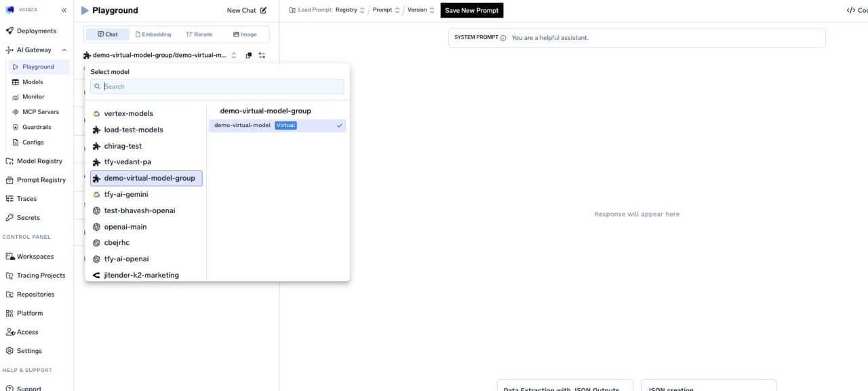The height and width of the screenshot is (391, 868).
Task: Switch to the Rerank tab
Action: click(x=199, y=34)
